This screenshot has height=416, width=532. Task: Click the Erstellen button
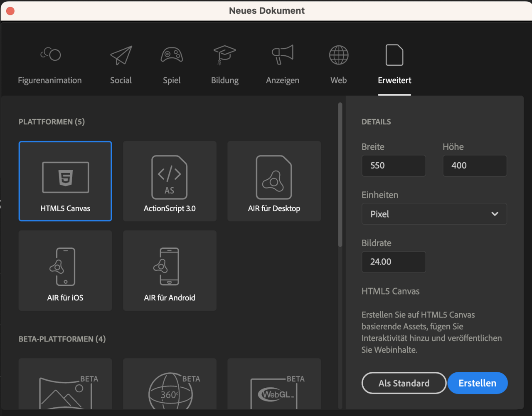[x=477, y=383]
